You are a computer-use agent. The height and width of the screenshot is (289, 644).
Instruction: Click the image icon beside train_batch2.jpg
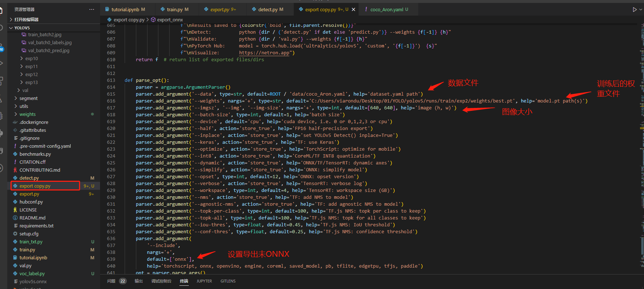click(24, 34)
